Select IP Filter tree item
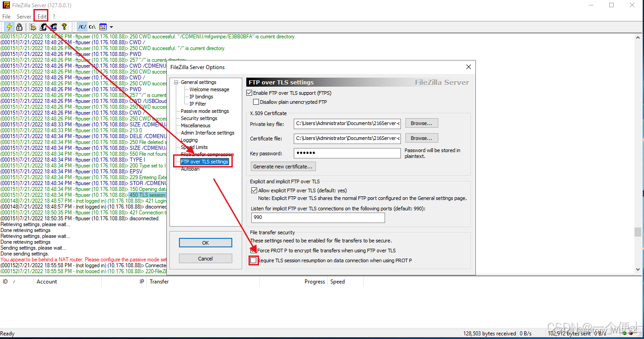Screen dimensions: 644x339 tap(197, 104)
